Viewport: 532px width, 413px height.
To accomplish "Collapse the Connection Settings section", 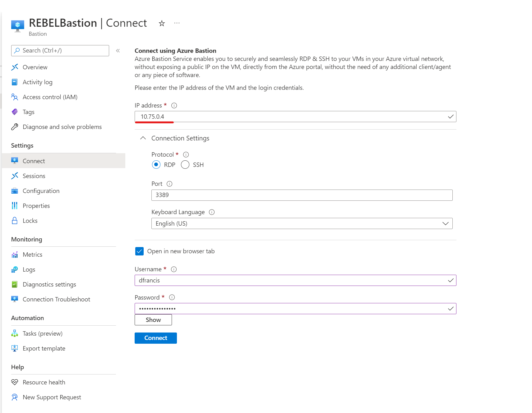I will coord(143,138).
